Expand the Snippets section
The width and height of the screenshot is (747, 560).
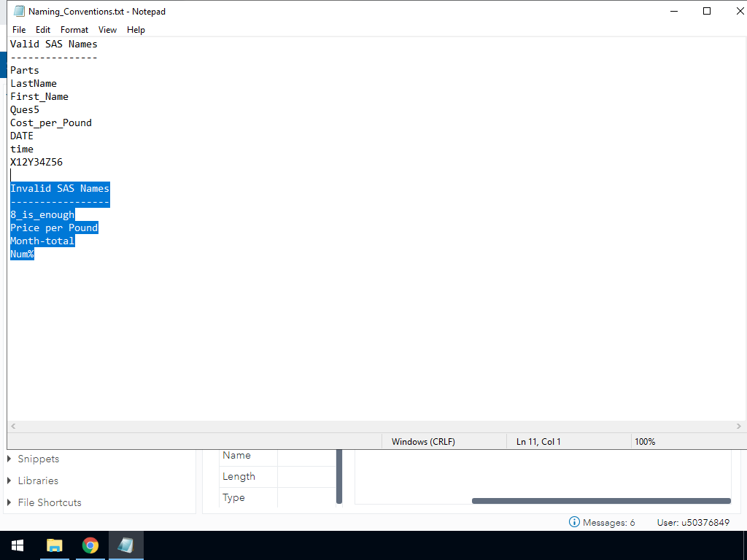[x=9, y=459]
